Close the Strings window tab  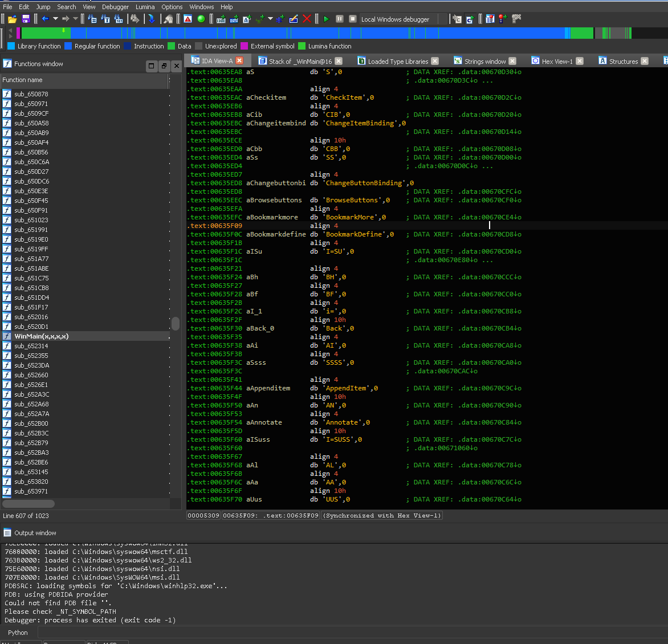[512, 62]
